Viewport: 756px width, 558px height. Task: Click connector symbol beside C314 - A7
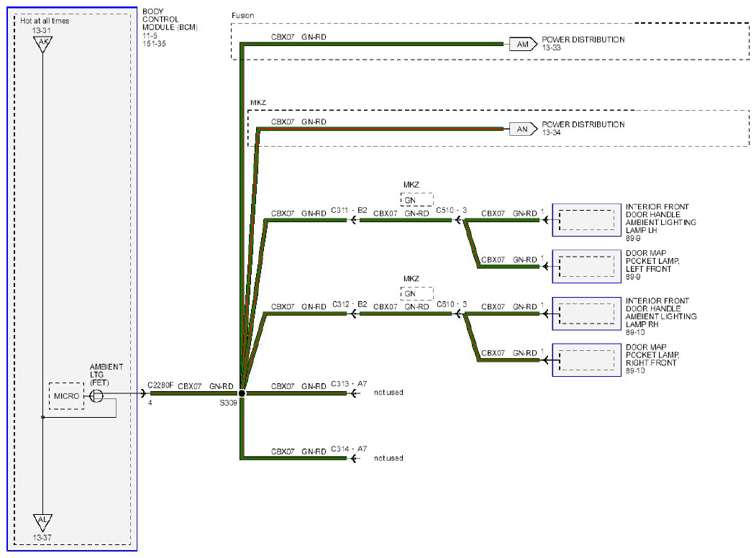coord(354,458)
